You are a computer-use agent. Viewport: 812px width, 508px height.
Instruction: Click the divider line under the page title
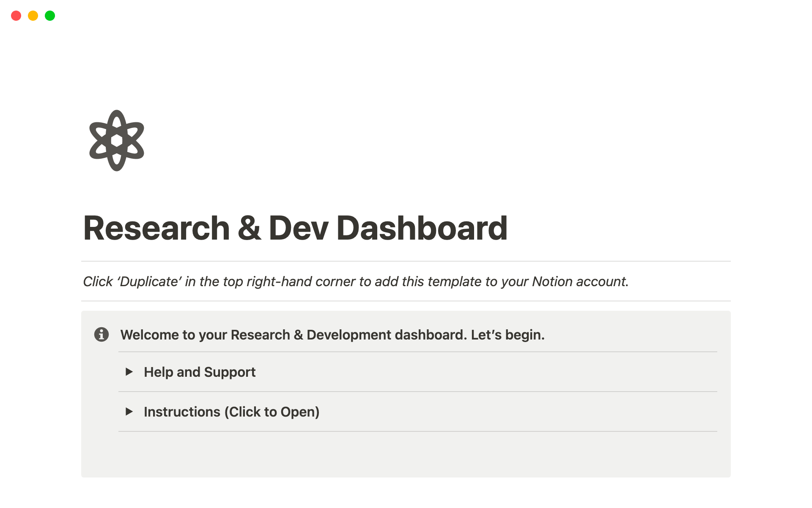click(x=406, y=261)
